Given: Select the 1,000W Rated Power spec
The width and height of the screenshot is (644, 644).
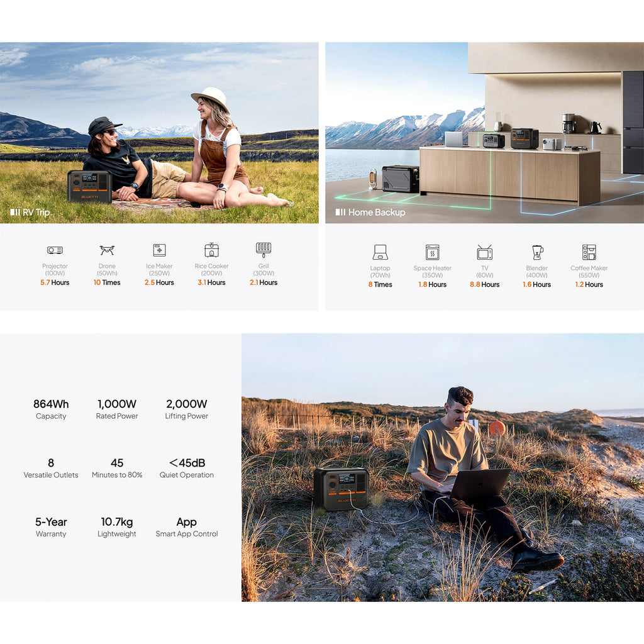Looking at the screenshot, I should click(117, 409).
